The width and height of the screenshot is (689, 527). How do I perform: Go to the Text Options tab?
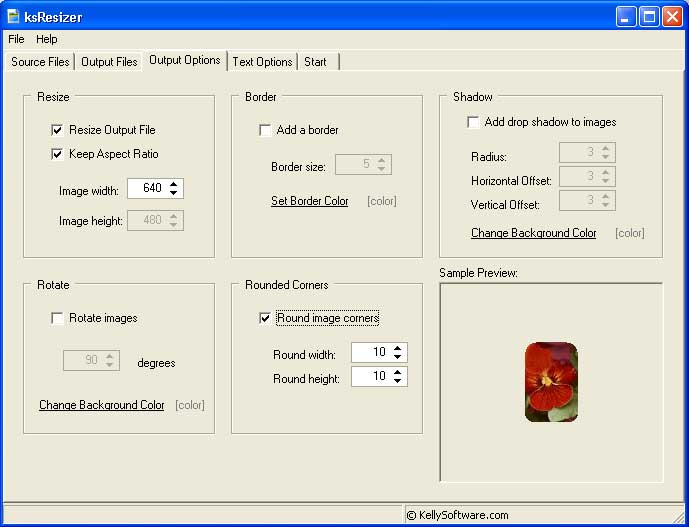262,62
